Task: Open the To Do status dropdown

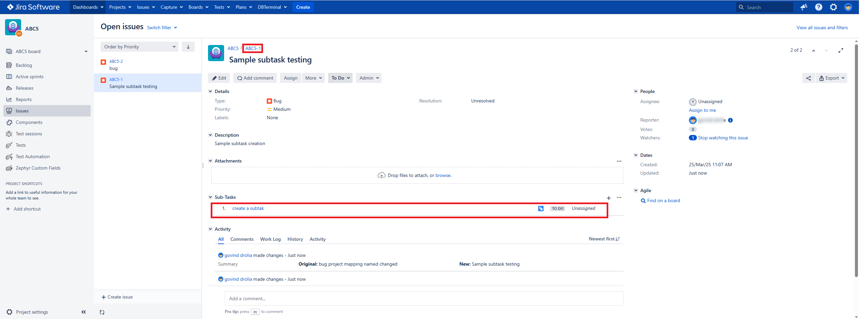Action: (x=340, y=78)
